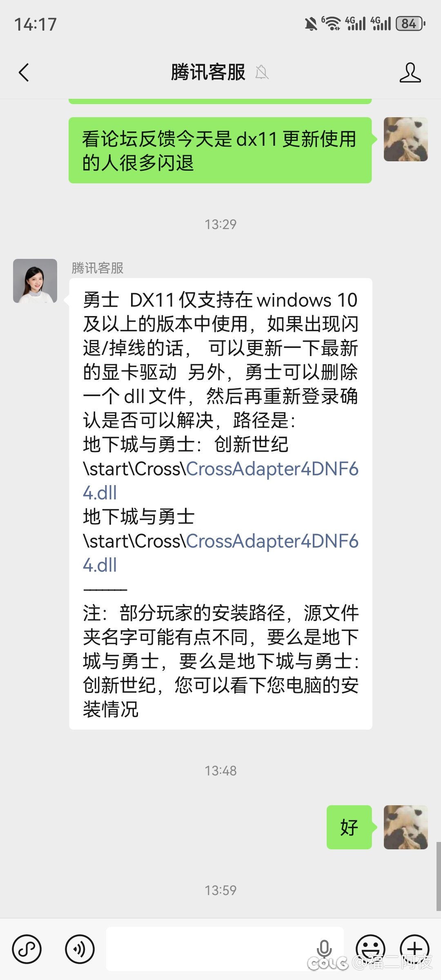Open first CrossAdapter4DNF64.dll link

(220, 481)
